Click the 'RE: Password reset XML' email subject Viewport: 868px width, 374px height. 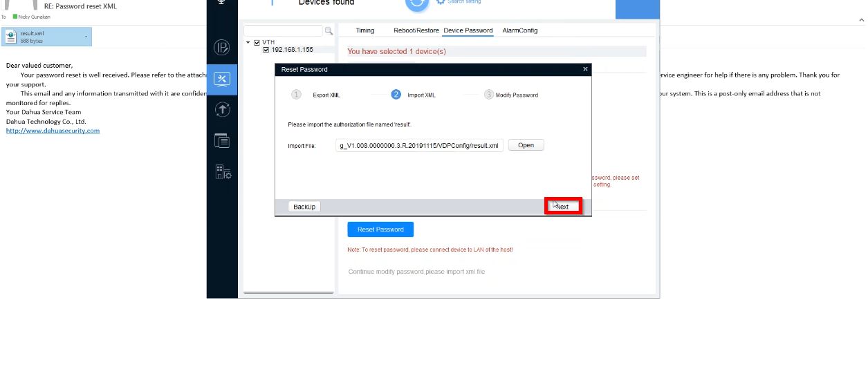[80, 6]
